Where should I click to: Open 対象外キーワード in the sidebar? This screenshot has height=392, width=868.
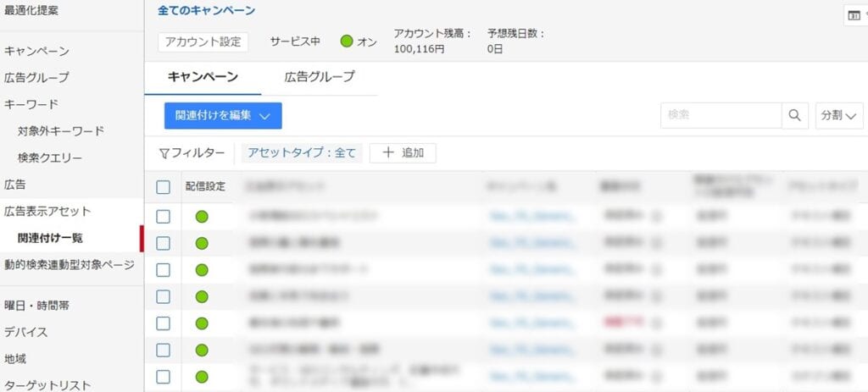(x=61, y=131)
